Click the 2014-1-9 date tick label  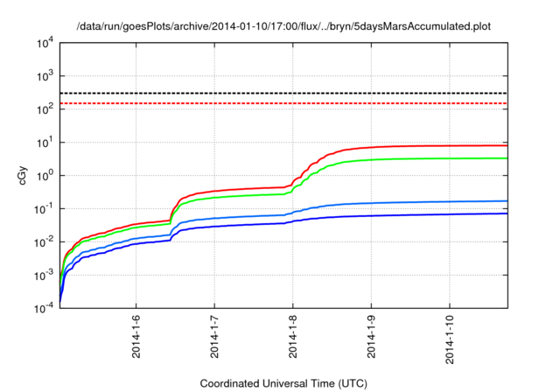pyautogui.click(x=371, y=337)
